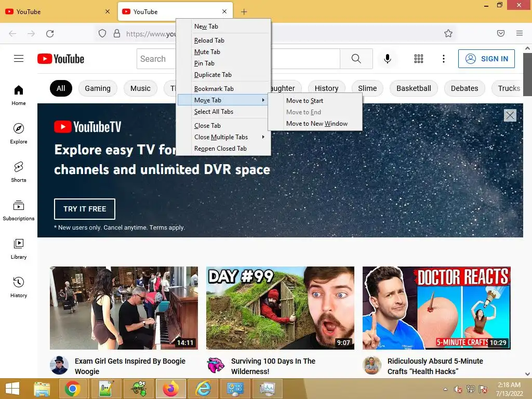Screen dimensions: 532x399
Task: Choose Close Tab in the context menu
Action: pos(223,126)
